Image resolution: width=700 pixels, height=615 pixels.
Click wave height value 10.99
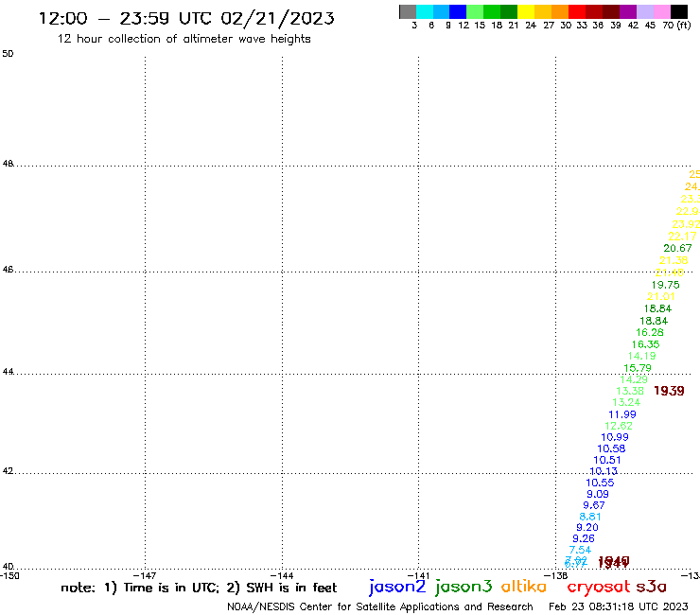point(614,437)
